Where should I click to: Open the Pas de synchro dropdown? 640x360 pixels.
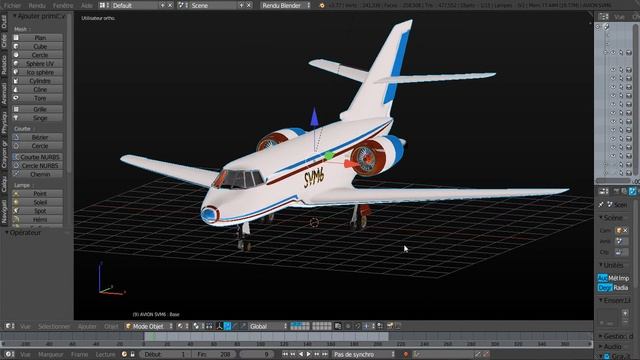[363, 354]
